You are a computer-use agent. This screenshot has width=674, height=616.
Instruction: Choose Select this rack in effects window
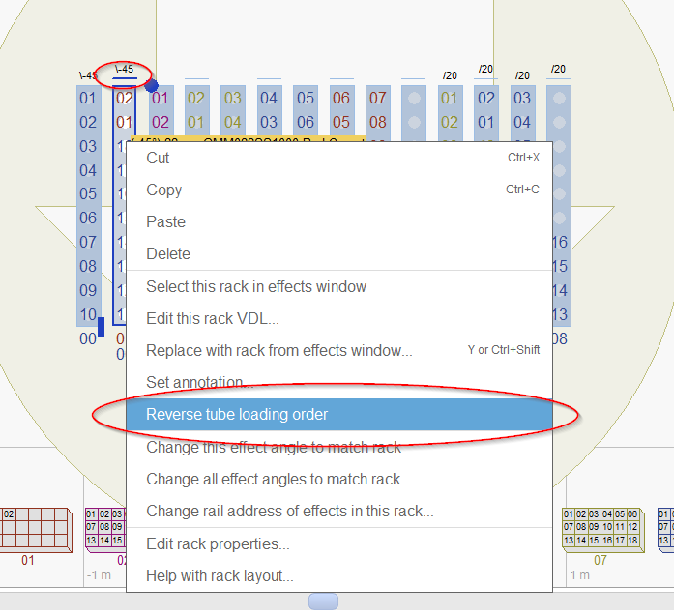click(x=256, y=287)
